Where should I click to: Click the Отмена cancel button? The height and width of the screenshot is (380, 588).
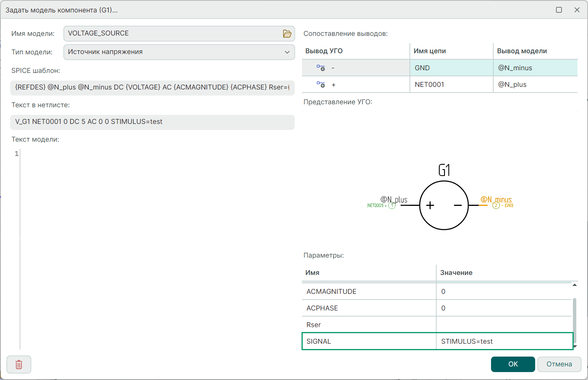click(559, 364)
